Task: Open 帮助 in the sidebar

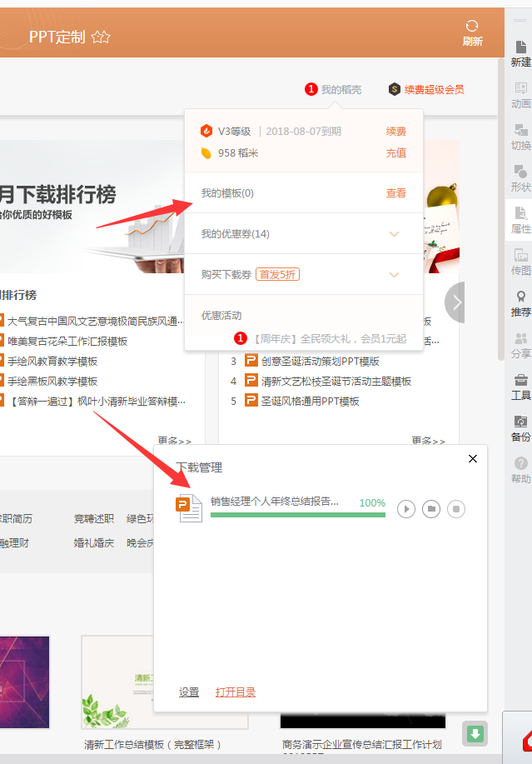Action: click(520, 470)
